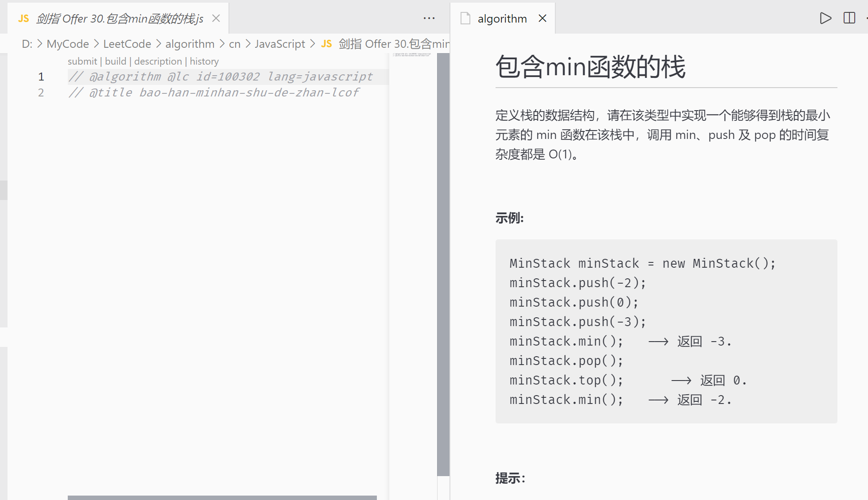
Task: Click line number 2 in the gutter
Action: click(x=41, y=92)
